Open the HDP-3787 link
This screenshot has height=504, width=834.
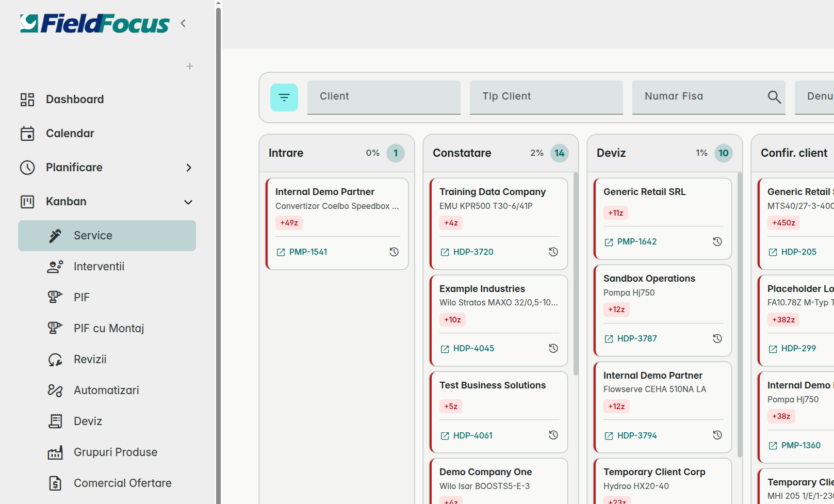pyautogui.click(x=630, y=339)
